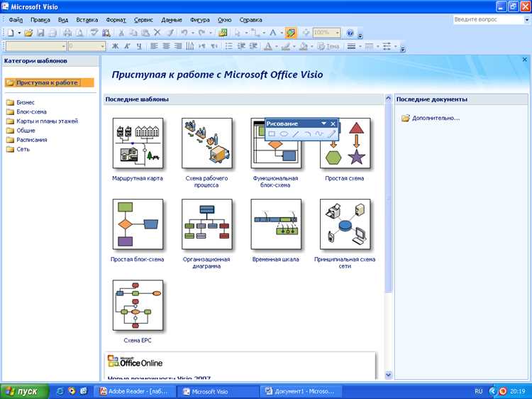Choose the Маршрутная карта template thumbnail

tap(138, 143)
